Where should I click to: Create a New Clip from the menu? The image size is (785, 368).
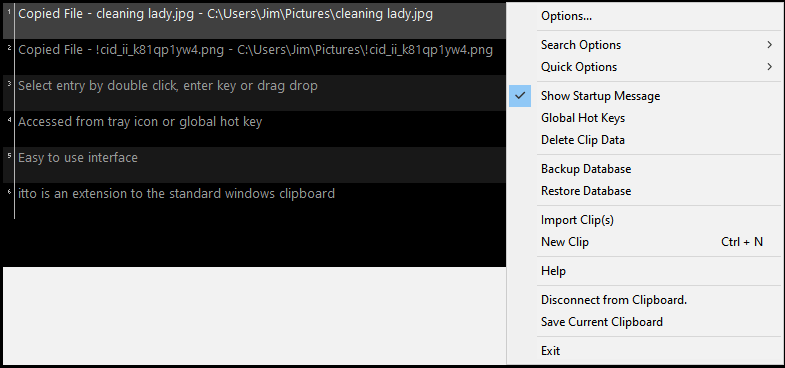[x=565, y=242]
